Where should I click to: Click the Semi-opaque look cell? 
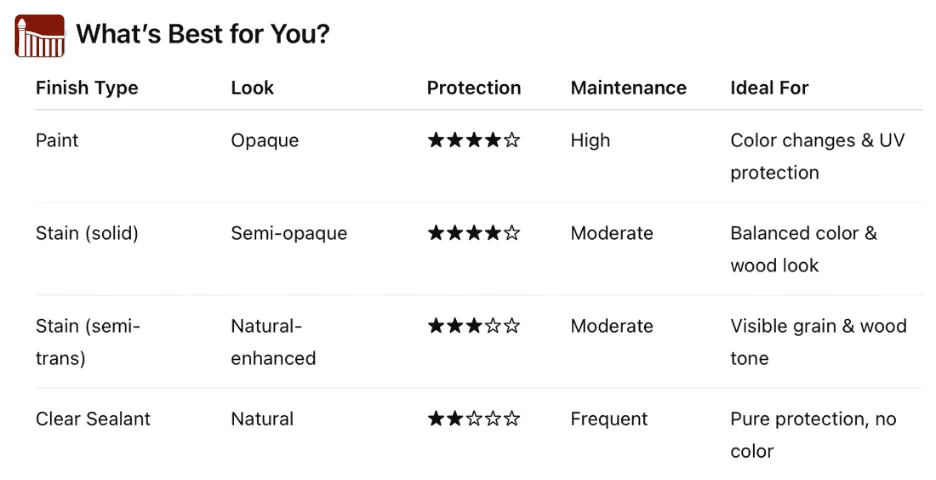[289, 234]
